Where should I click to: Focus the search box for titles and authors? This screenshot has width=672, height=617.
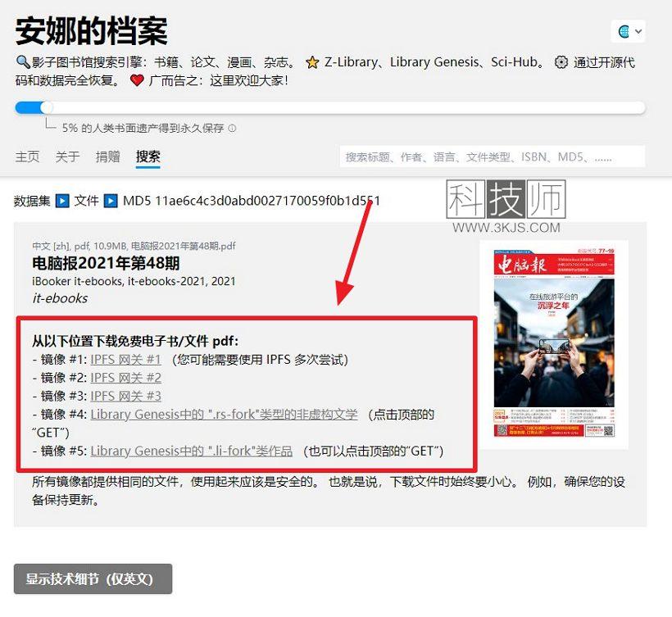492,157
